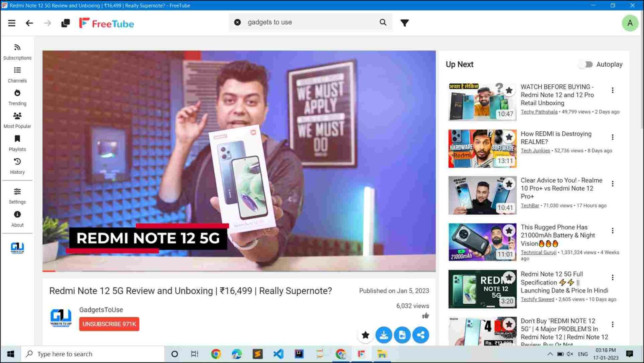Open Playlists in the sidebar

pyautogui.click(x=17, y=143)
